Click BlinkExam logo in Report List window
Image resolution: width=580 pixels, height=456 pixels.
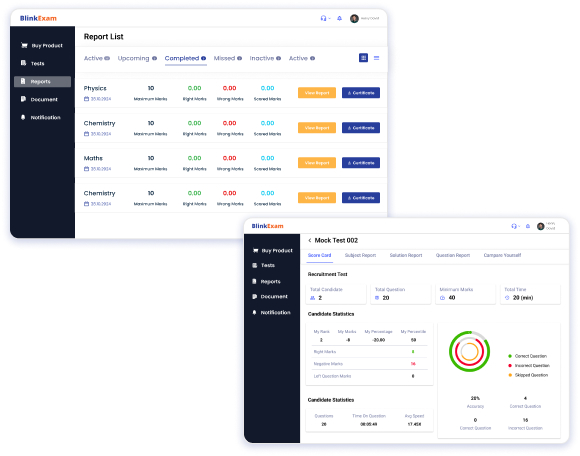(x=38, y=18)
